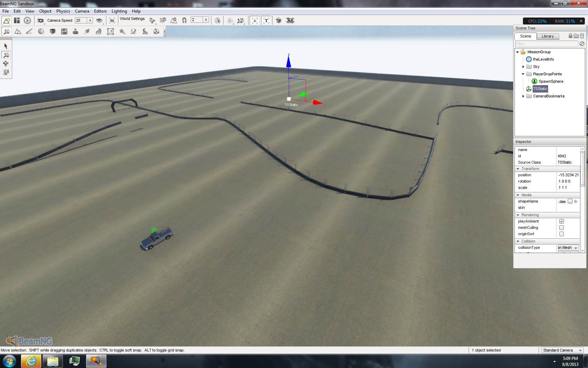Viewport: 588px width, 368px height.
Task: Select the Mission Area Editor icon
Action: 110,32
